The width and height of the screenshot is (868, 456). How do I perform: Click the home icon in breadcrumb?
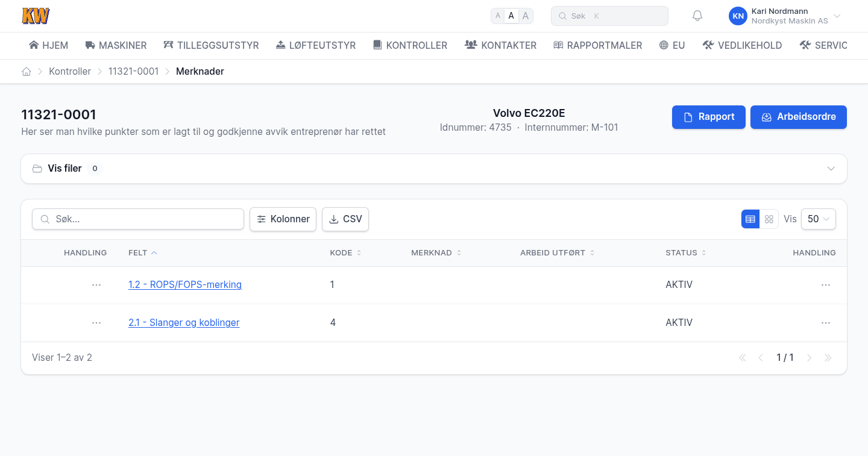[27, 72]
